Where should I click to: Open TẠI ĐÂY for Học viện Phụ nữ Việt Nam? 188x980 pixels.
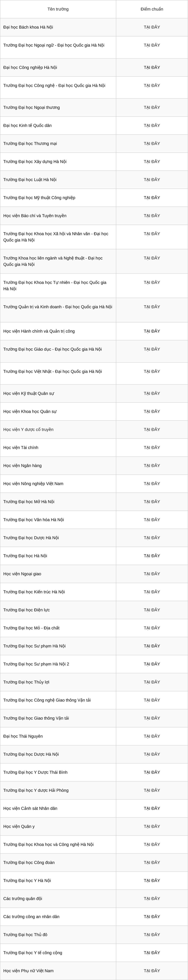[x=152, y=970]
